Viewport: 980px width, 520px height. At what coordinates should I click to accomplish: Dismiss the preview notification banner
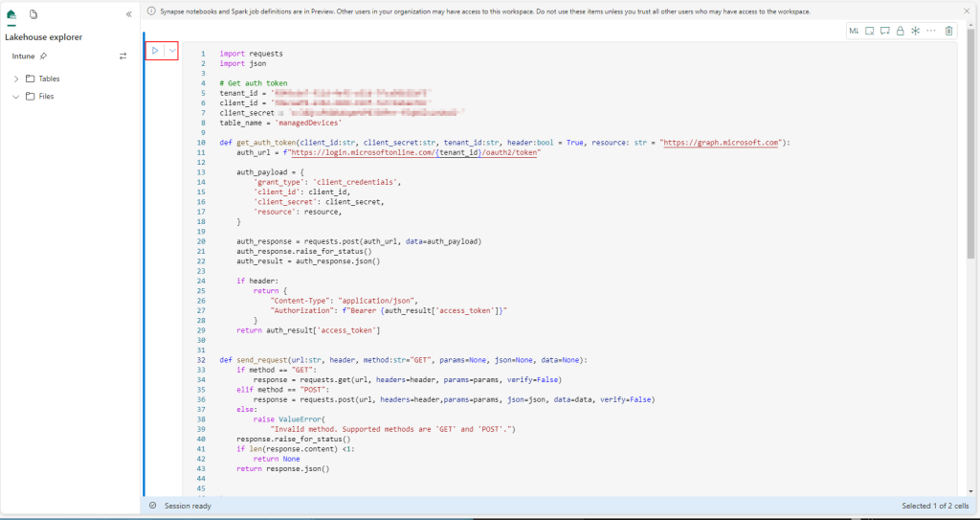pos(965,11)
